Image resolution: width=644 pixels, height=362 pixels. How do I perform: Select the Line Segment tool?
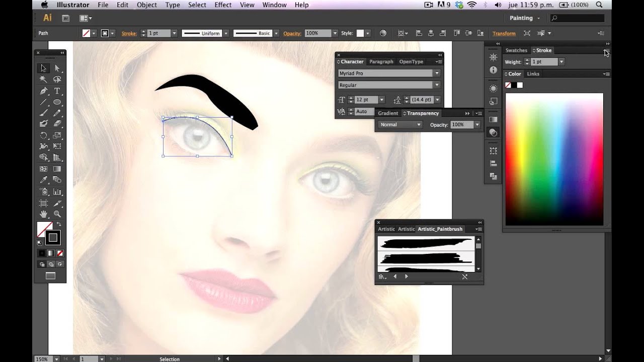coord(43,102)
